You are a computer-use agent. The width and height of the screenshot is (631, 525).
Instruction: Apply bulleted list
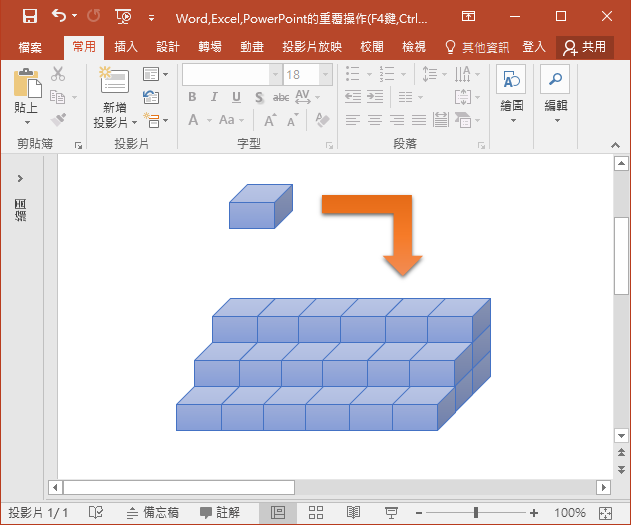coord(353,74)
